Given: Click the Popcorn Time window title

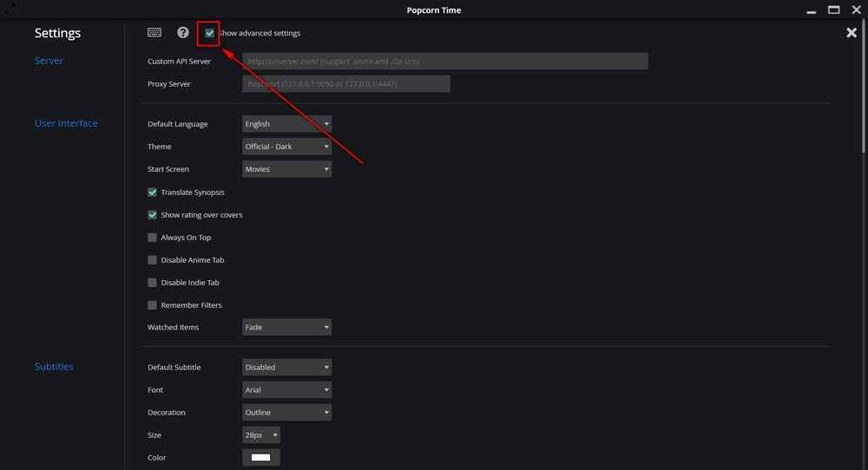Looking at the screenshot, I should click(x=434, y=10).
